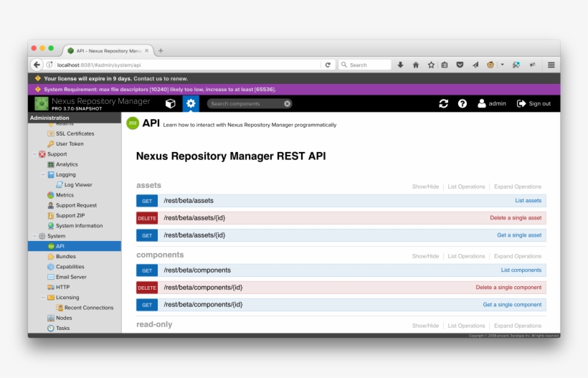Collapse the System tree node
The height and width of the screenshot is (378, 588).
coord(34,236)
